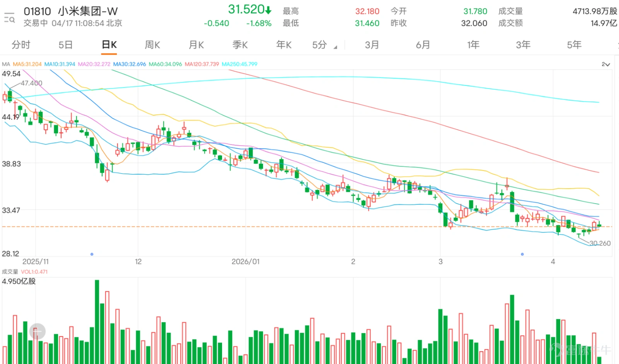619x364 pixels.
Task: Click the 成交量 VOL indicator label
Action: click(25, 272)
